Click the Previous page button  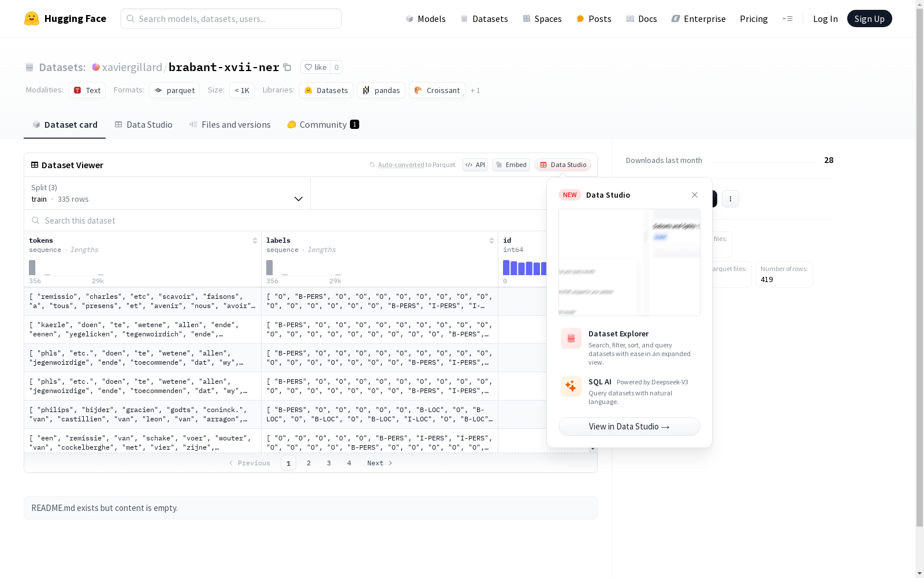click(249, 463)
